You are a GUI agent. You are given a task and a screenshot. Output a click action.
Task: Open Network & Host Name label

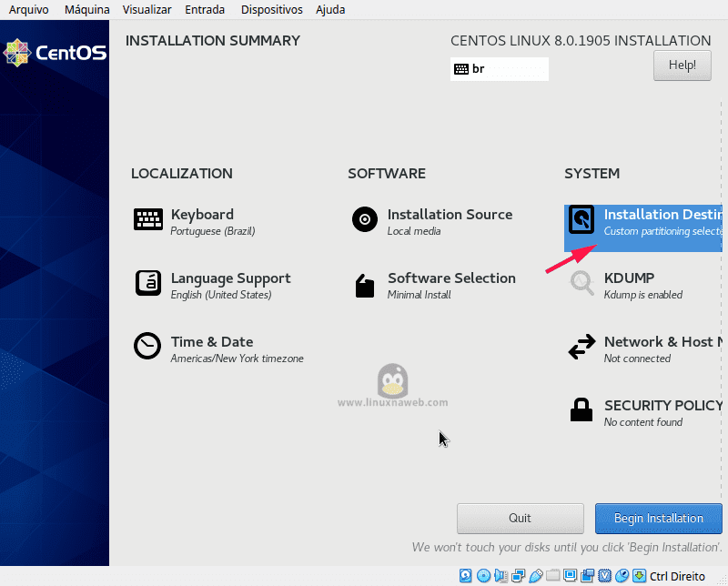click(663, 342)
